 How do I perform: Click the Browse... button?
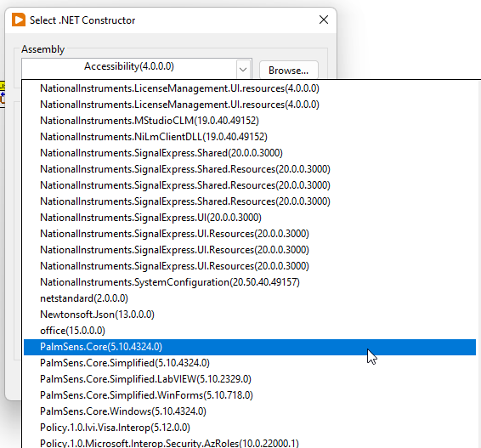tap(289, 71)
